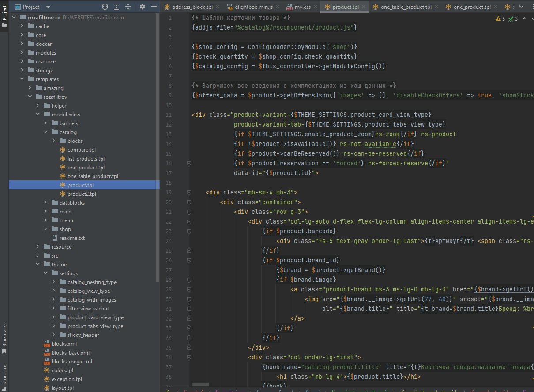Switch to the address_block.tpl tab

[x=192, y=7]
